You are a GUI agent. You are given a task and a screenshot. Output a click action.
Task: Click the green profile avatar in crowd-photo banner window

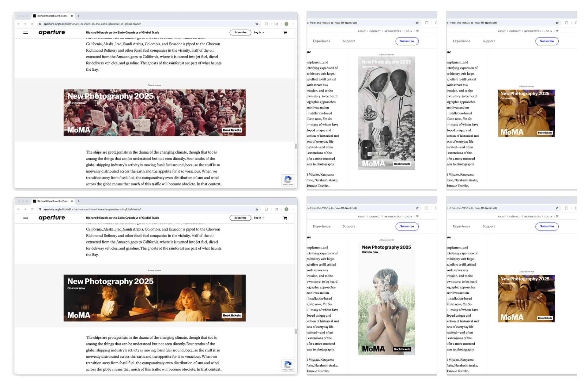(286, 24)
